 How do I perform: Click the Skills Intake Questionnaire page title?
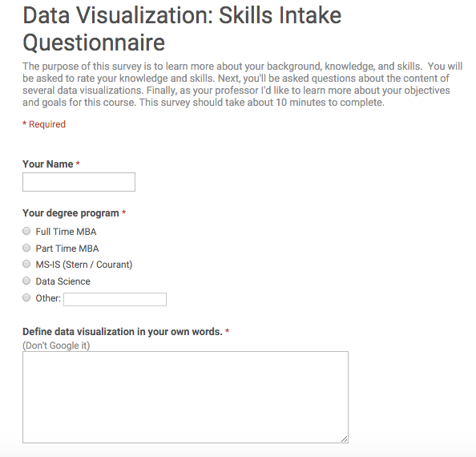tap(182, 29)
